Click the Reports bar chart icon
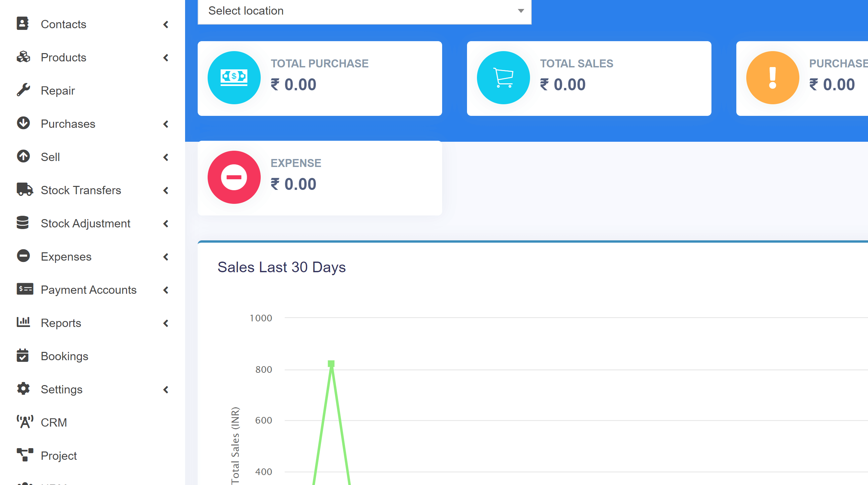This screenshot has height=485, width=868. click(x=23, y=322)
